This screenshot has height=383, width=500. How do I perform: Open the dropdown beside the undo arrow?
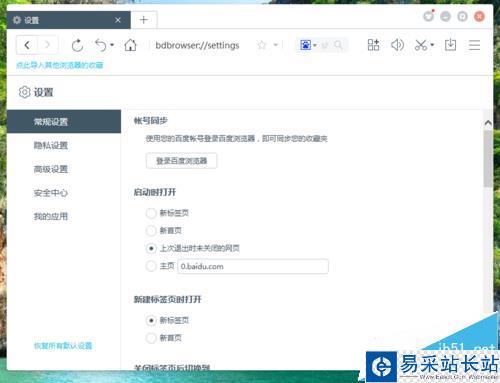point(112,45)
